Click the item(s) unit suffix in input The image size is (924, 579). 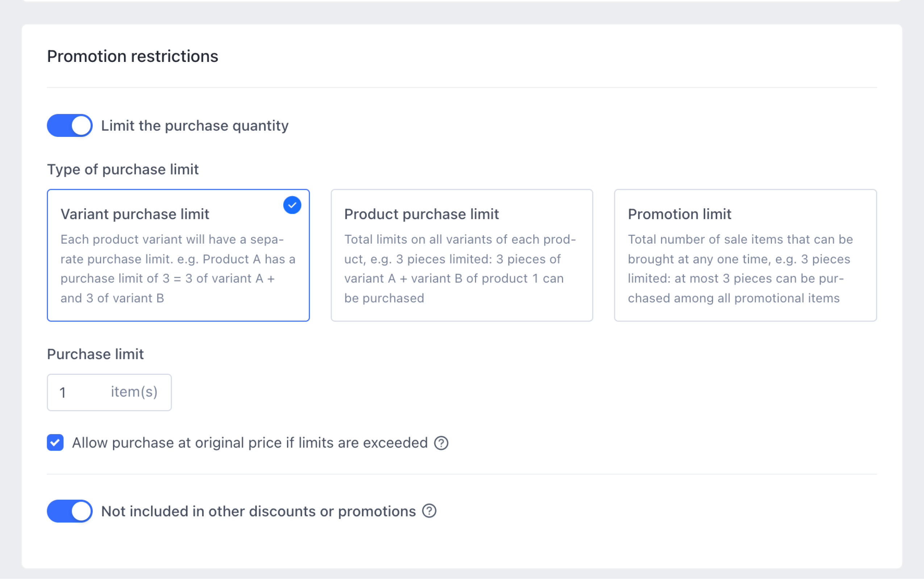(134, 392)
